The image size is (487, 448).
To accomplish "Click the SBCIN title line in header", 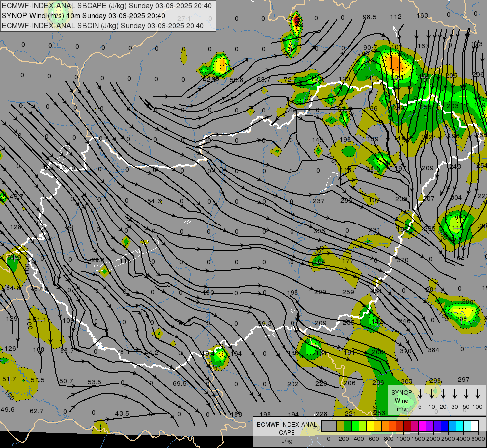I will click(x=103, y=26).
